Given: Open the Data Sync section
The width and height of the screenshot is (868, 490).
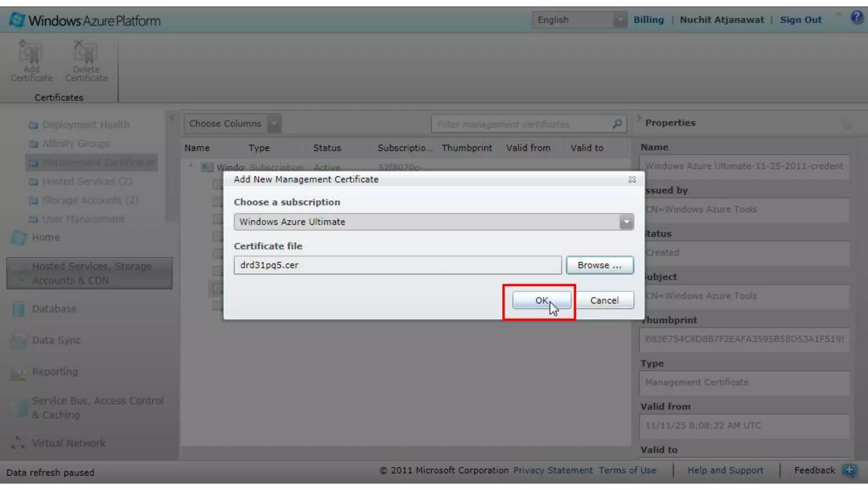Looking at the screenshot, I should click(56, 340).
